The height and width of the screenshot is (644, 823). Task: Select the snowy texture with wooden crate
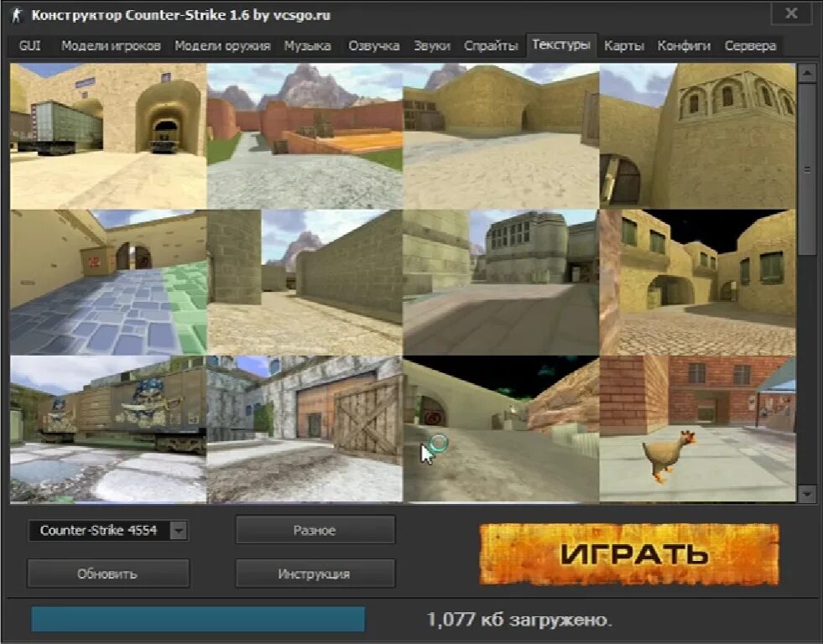305,429
